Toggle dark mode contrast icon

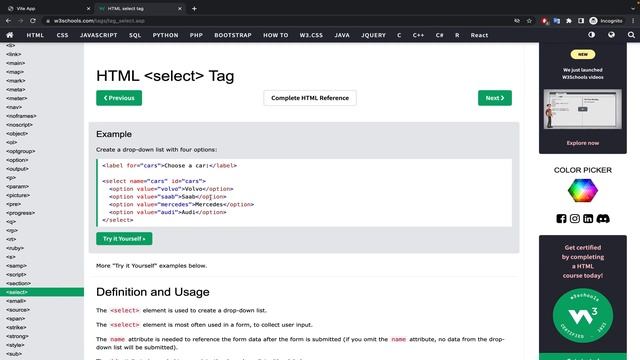point(591,35)
